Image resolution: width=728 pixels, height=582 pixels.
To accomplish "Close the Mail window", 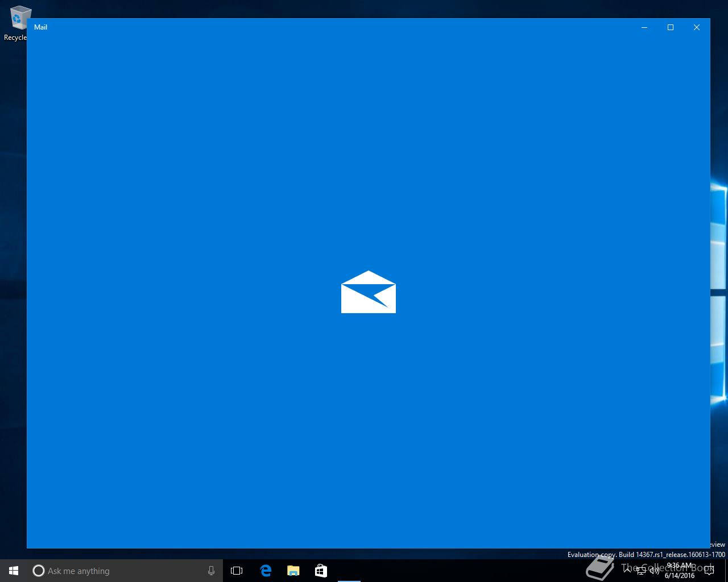I will pyautogui.click(x=697, y=27).
